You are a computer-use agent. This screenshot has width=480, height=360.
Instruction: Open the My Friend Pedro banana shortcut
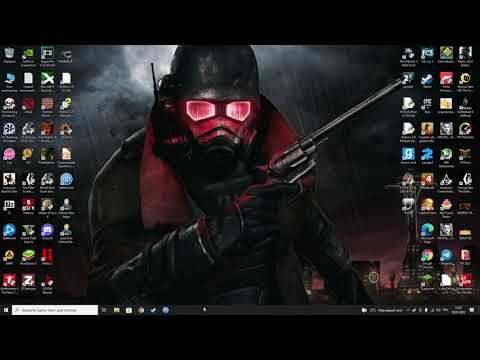[446, 208]
